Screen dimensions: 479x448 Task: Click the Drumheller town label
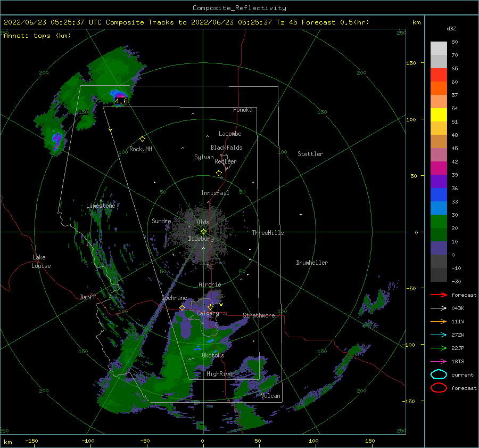click(312, 263)
